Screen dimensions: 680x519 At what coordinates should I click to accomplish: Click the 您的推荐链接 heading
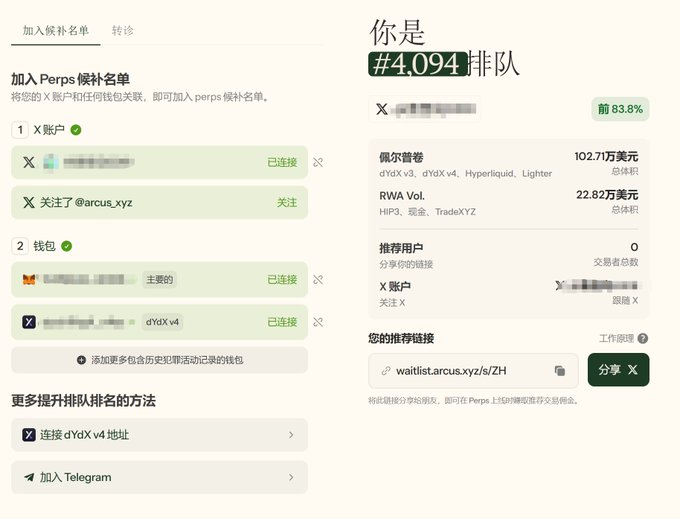pyautogui.click(x=401, y=338)
